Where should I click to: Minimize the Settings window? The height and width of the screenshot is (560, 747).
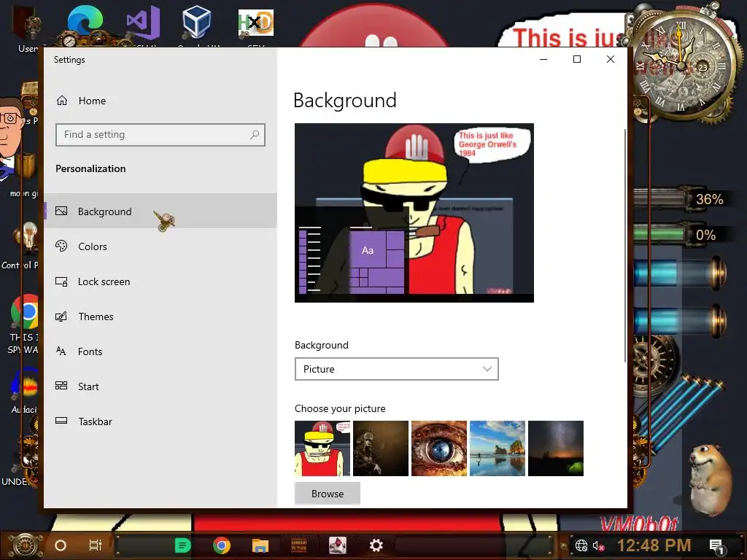coord(543,59)
